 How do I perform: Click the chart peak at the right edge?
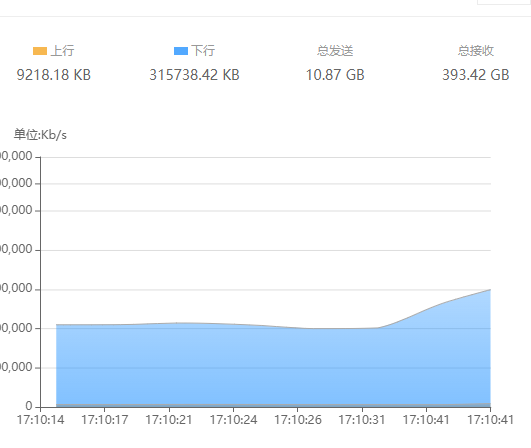coord(490,290)
